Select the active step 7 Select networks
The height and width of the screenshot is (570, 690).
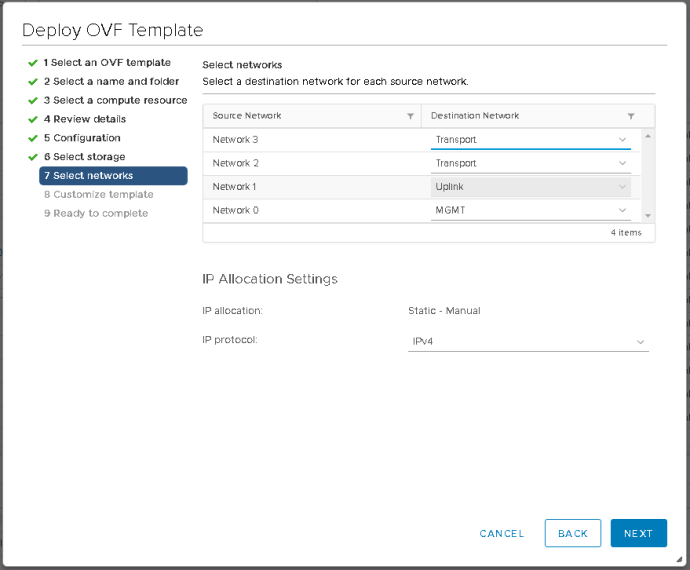(113, 176)
